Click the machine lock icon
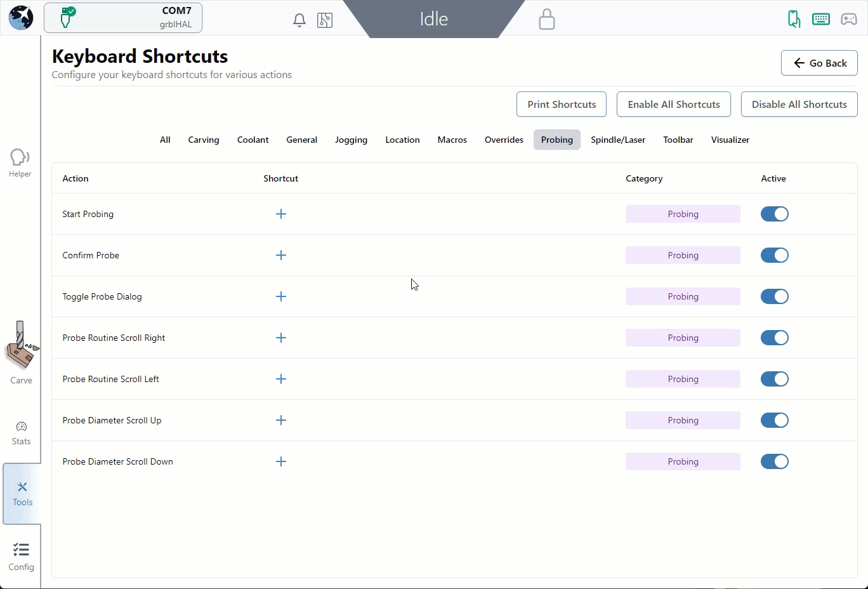This screenshot has height=589, width=868. pos(546,20)
